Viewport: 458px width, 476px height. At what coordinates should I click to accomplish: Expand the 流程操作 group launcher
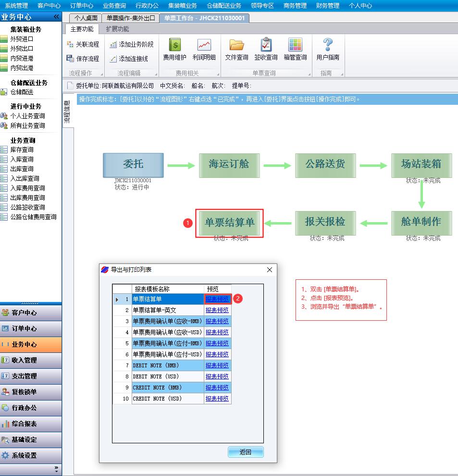[101, 74]
